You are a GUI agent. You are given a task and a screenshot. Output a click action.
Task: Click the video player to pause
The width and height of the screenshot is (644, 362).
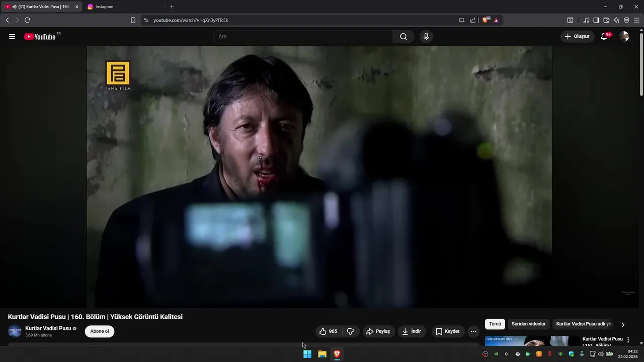coord(319,177)
